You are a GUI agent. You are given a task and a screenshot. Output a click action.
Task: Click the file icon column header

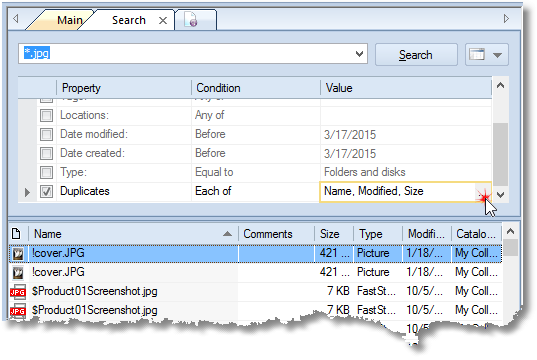click(16, 234)
